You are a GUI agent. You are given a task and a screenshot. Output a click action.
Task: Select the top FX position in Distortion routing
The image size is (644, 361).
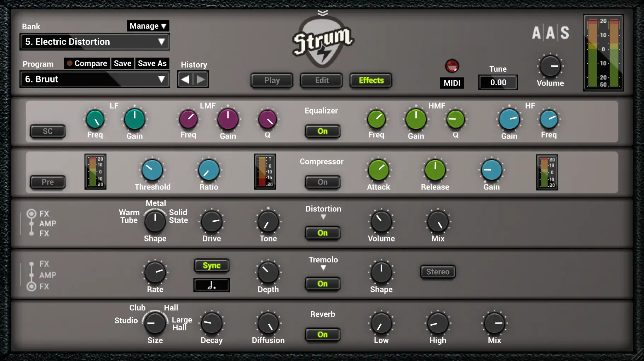pos(31,214)
